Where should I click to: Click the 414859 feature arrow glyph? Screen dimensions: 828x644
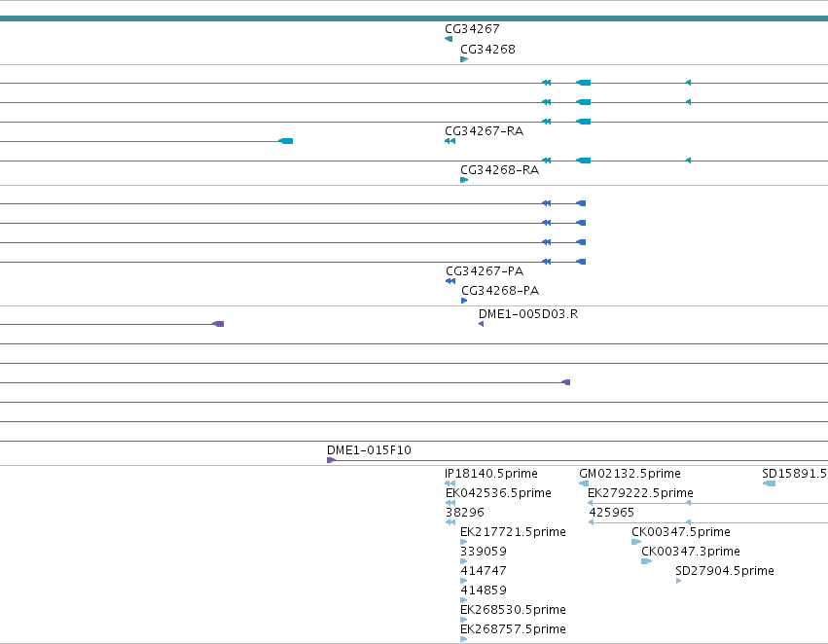464,600
